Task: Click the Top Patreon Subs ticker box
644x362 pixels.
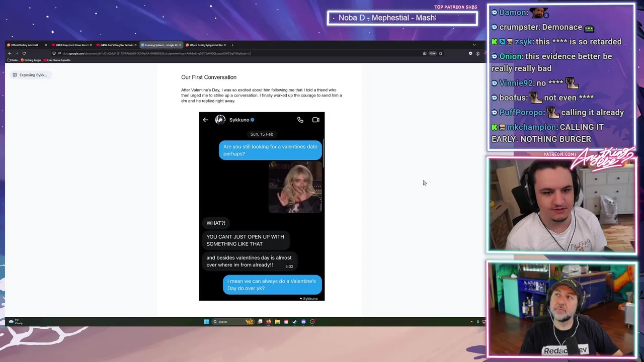Action: point(403,18)
